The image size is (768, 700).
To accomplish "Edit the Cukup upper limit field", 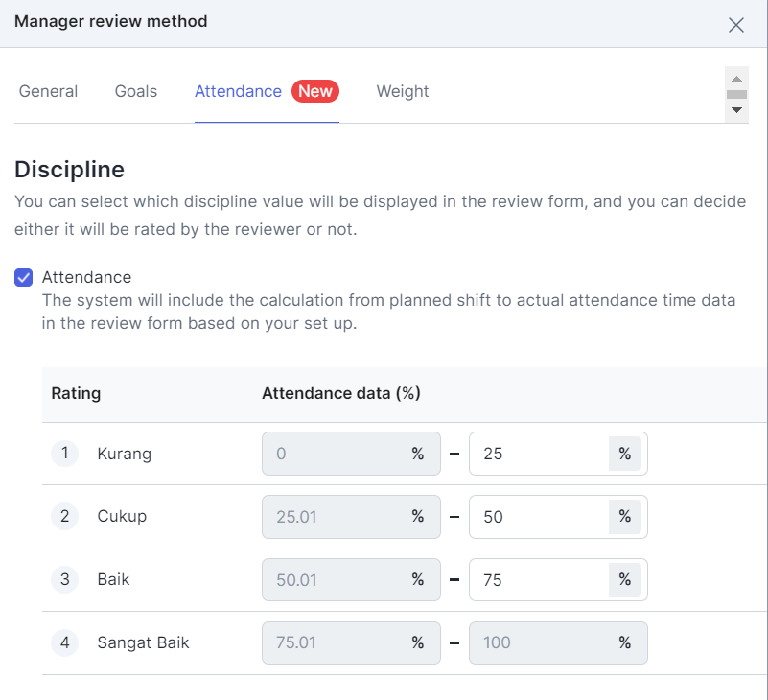I will (537, 517).
